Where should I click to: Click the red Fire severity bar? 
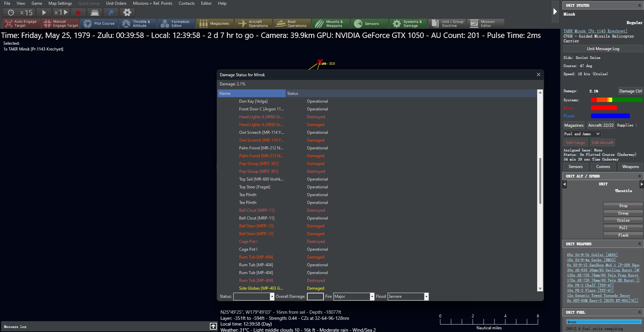[604, 108]
